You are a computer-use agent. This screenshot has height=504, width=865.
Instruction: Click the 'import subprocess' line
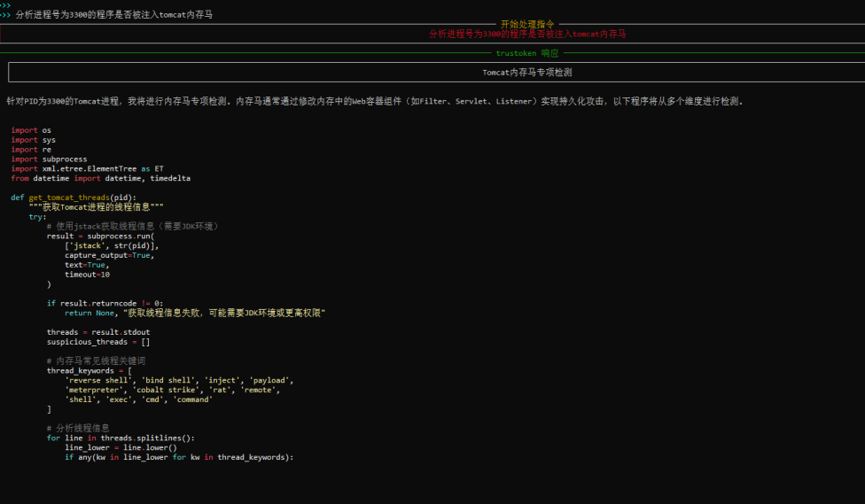coord(49,159)
